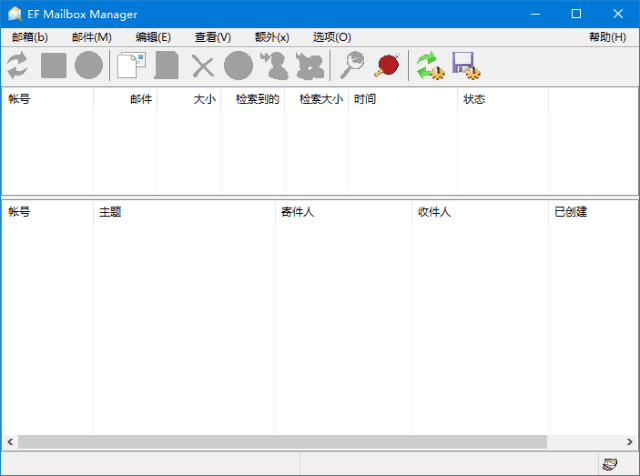Click the floppy disk with gear icon

coord(466,66)
